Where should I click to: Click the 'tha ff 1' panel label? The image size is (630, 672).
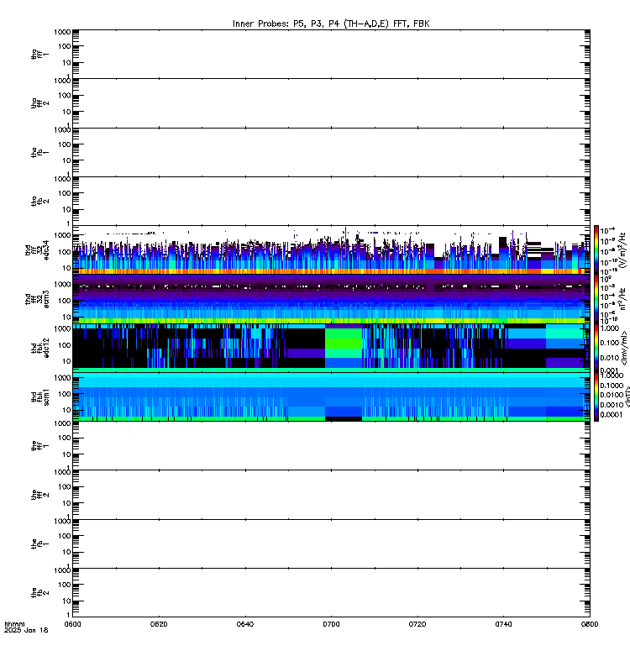pyautogui.click(x=39, y=54)
